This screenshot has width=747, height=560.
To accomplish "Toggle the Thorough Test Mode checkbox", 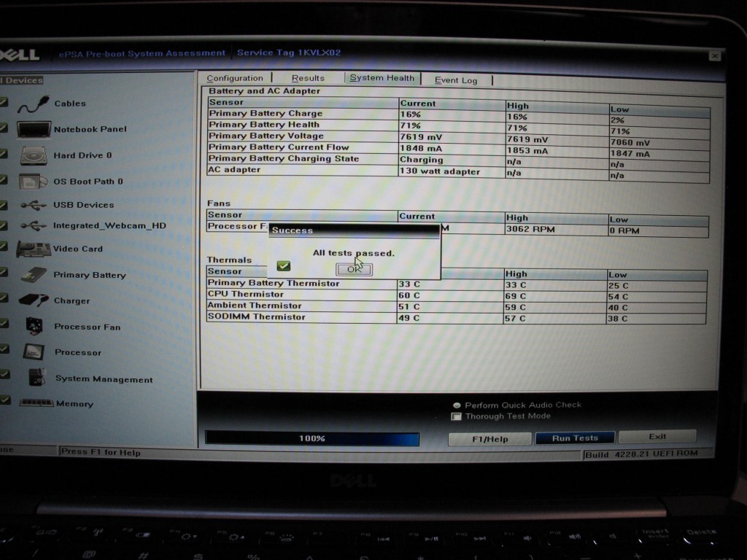I will (x=457, y=417).
